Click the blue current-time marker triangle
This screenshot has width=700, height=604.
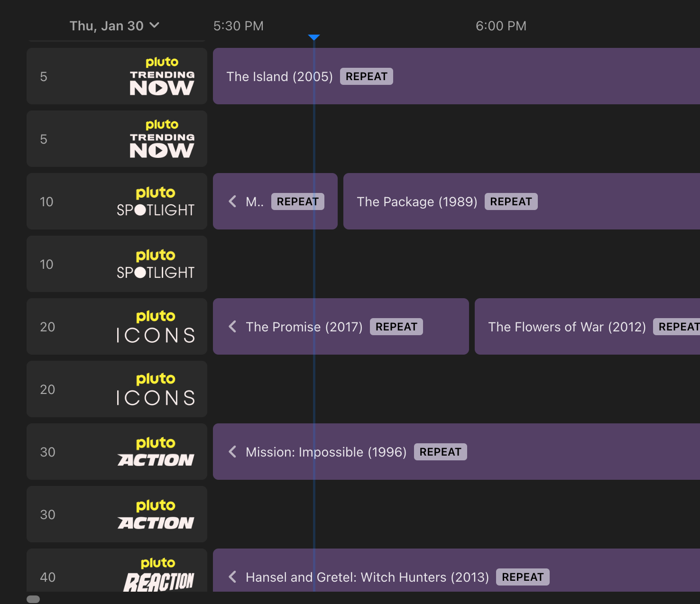[x=314, y=37]
